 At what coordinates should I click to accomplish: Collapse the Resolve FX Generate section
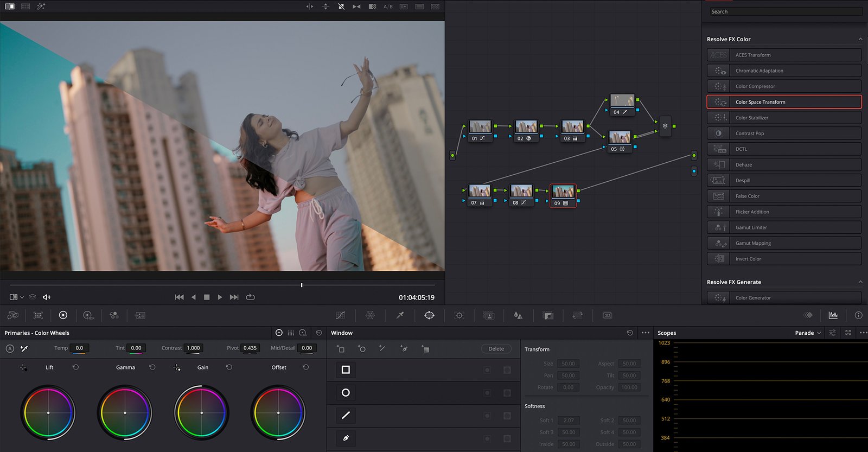(x=860, y=282)
